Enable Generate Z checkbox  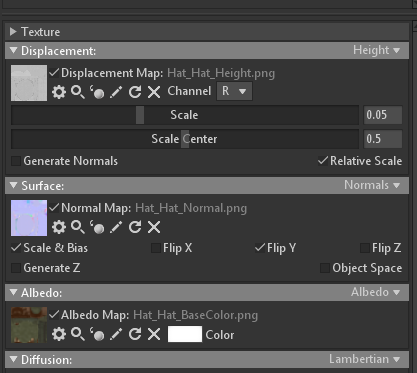tap(16, 268)
